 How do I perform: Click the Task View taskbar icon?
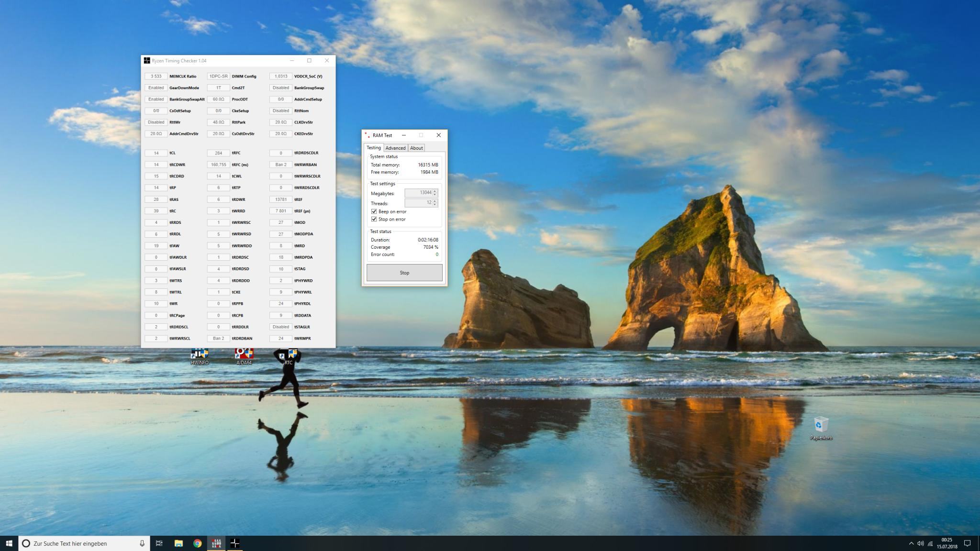(x=159, y=543)
